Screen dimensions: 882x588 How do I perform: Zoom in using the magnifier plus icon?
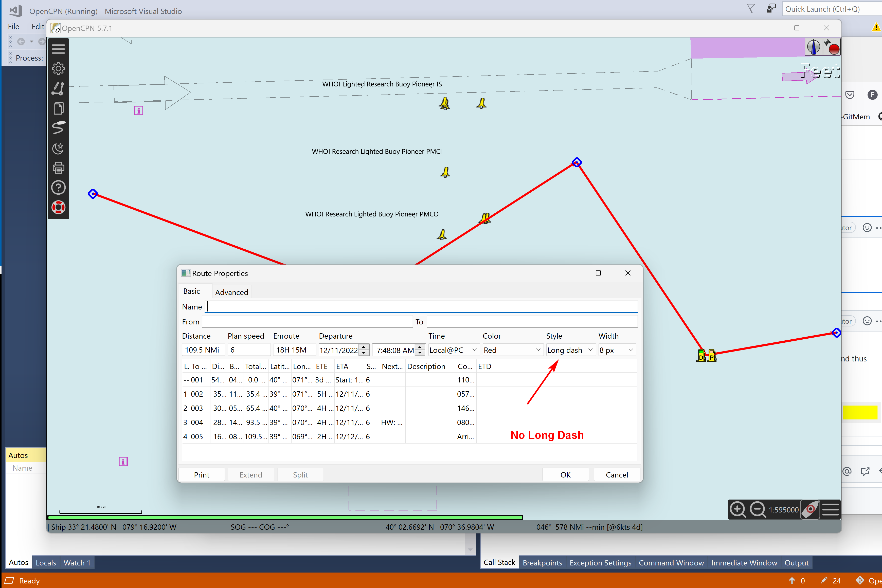pos(738,509)
